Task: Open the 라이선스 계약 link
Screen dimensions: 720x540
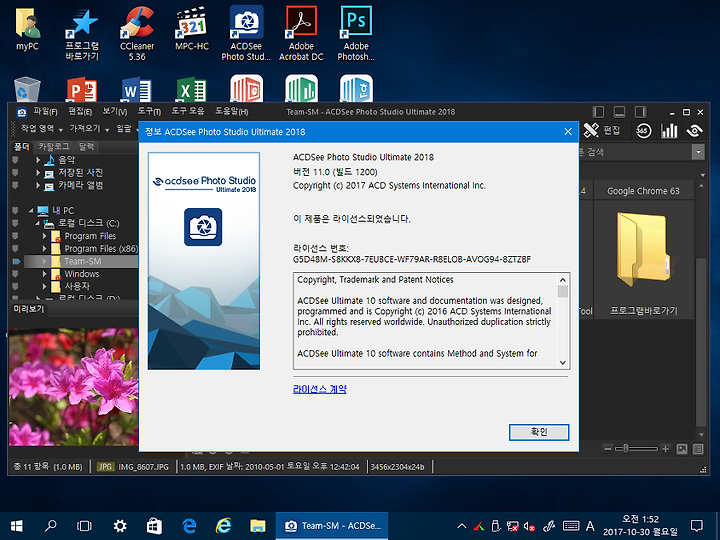Action: (x=320, y=389)
